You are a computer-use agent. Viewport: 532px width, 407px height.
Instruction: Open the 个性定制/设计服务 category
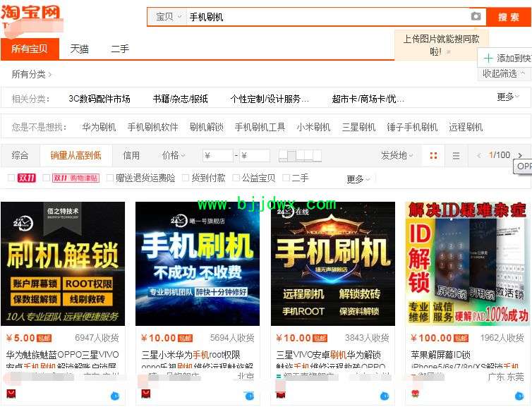tap(270, 99)
